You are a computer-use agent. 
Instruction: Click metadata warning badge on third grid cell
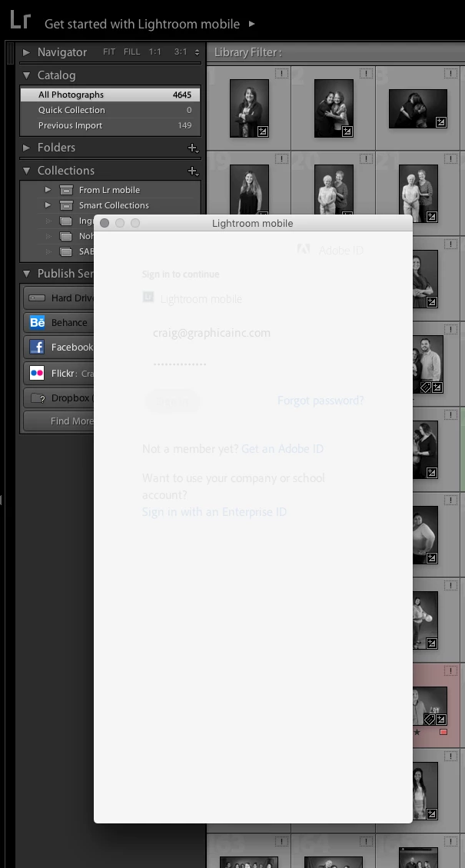[450, 73]
